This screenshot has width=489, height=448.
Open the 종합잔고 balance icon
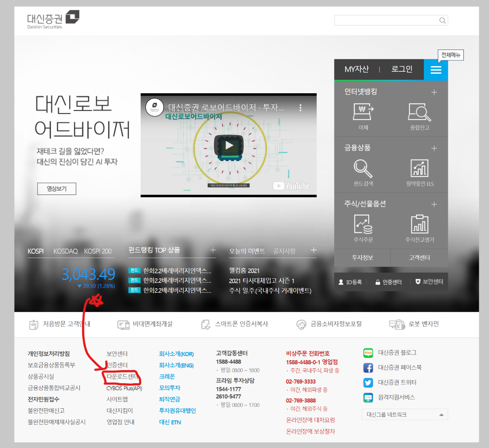420,112
